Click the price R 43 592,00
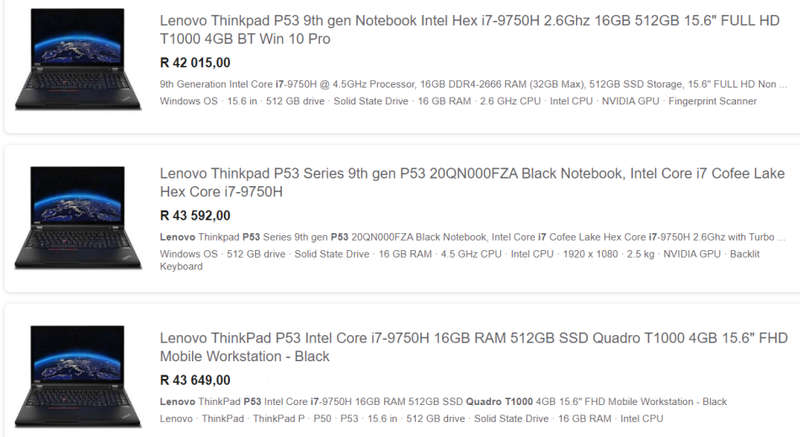The image size is (800, 437). [x=195, y=216]
